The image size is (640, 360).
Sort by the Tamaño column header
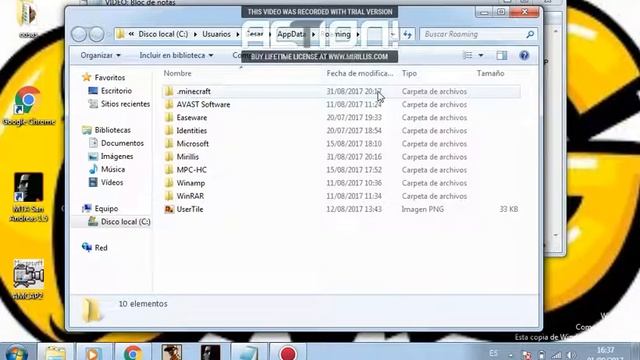(490, 73)
